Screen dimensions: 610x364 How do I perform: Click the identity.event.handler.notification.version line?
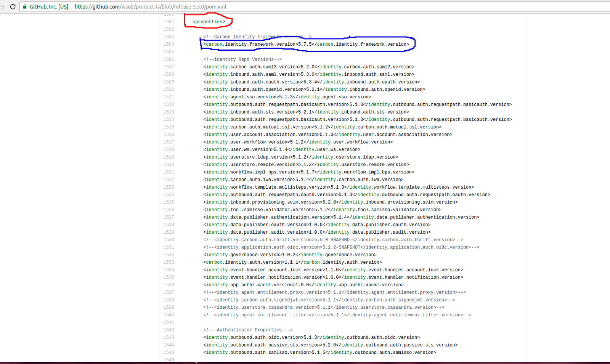[333, 277]
